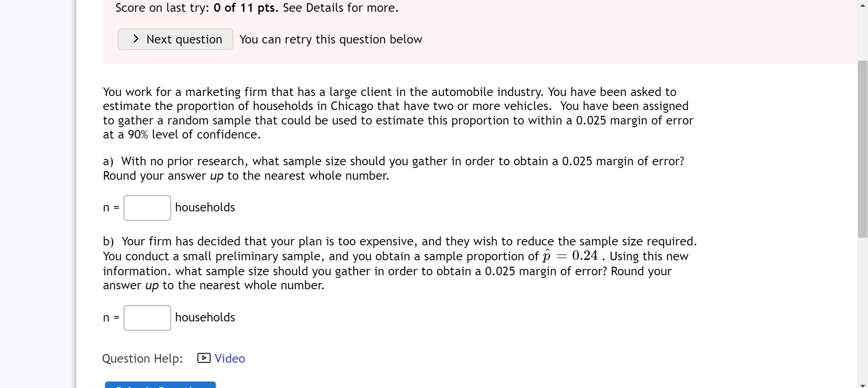This screenshot has height=388, width=868.
Task: Open the Video link for question help
Action: (x=230, y=358)
